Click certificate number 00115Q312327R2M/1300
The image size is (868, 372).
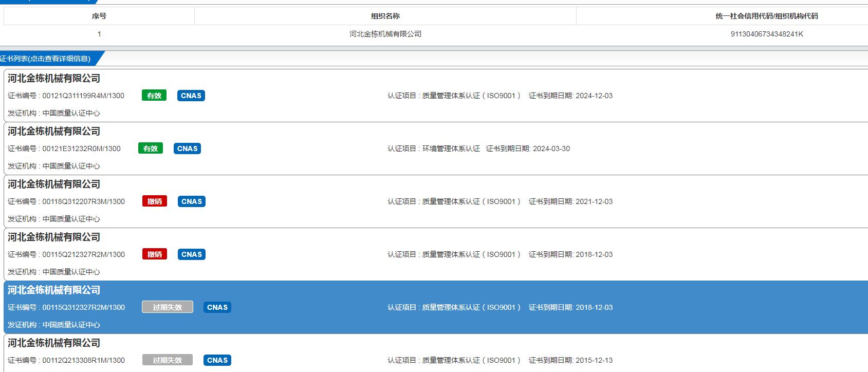click(83, 307)
